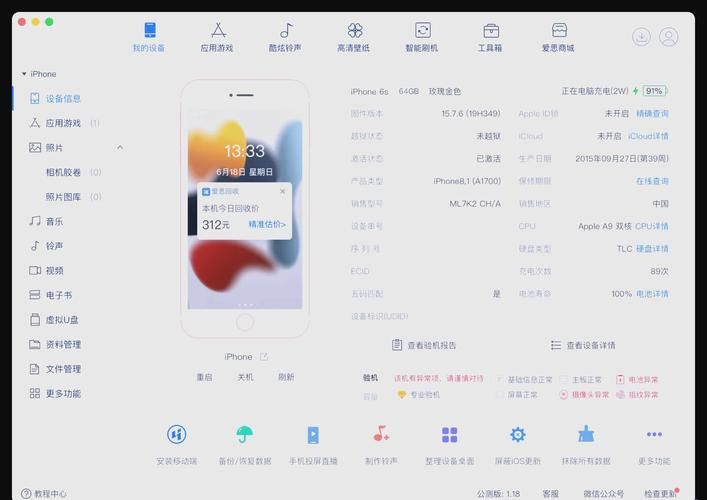Launch 手机投屏直播 screen mirroring
707x500 pixels.
point(313,444)
